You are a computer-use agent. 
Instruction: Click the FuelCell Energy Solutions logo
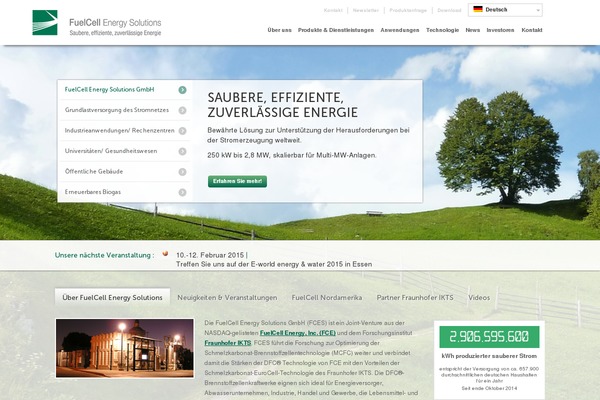click(97, 23)
